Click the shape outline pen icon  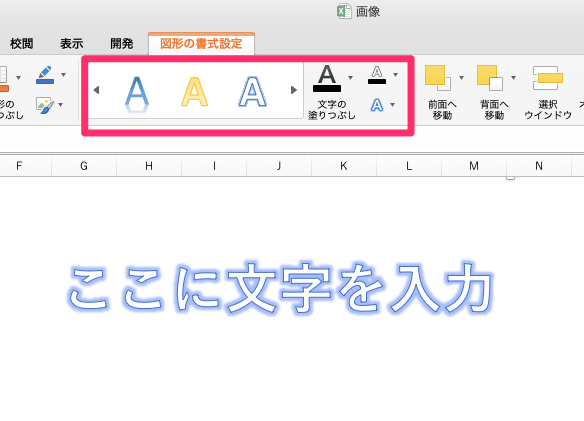[45, 75]
